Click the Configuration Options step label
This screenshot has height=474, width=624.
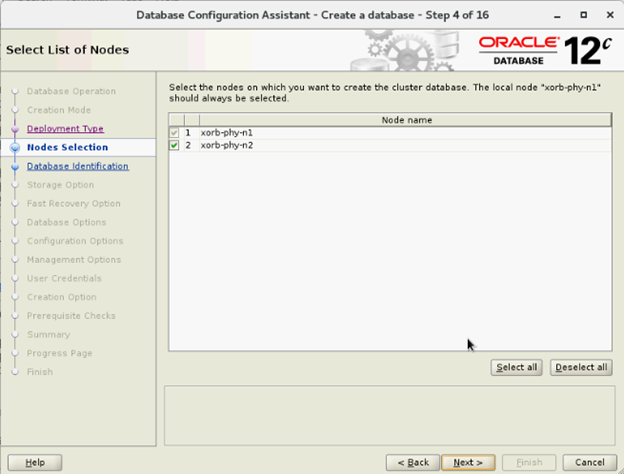point(75,241)
